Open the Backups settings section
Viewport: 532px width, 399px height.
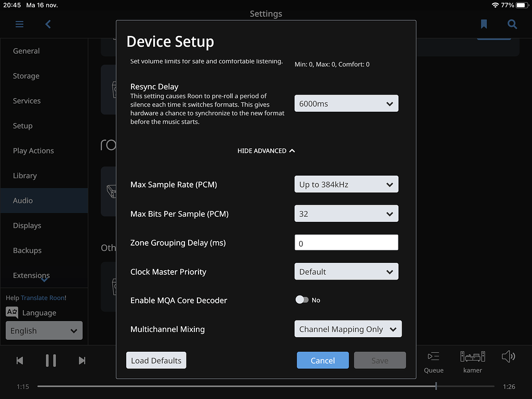[x=27, y=250]
